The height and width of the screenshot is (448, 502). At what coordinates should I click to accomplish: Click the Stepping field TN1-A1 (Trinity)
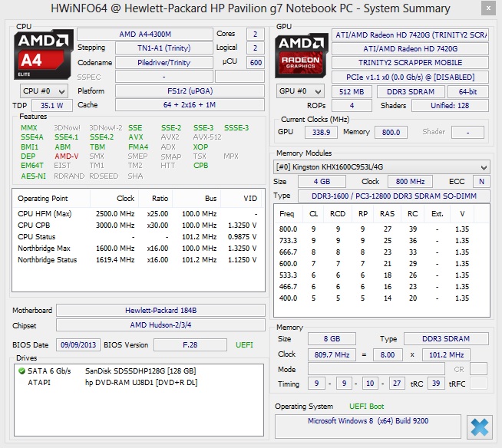[164, 48]
